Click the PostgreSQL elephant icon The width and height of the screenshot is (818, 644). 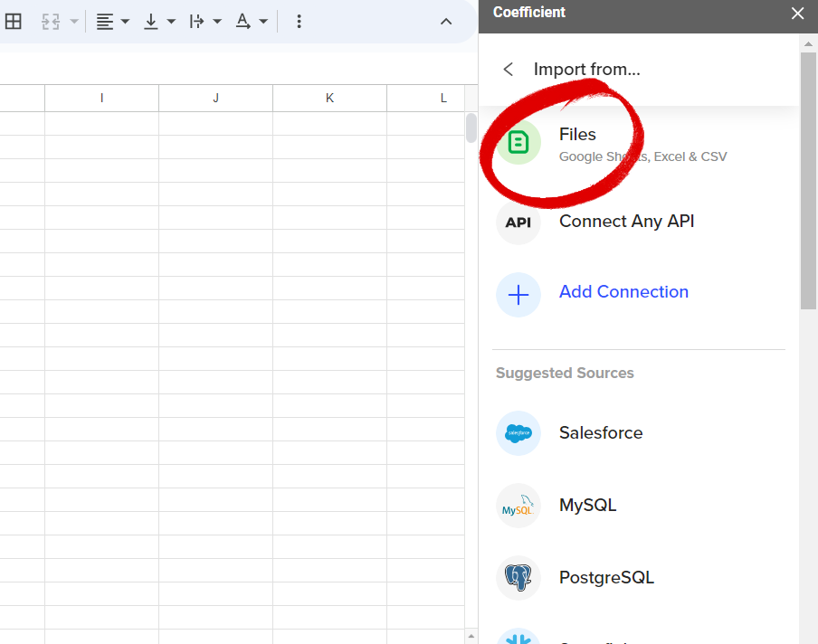(x=518, y=578)
